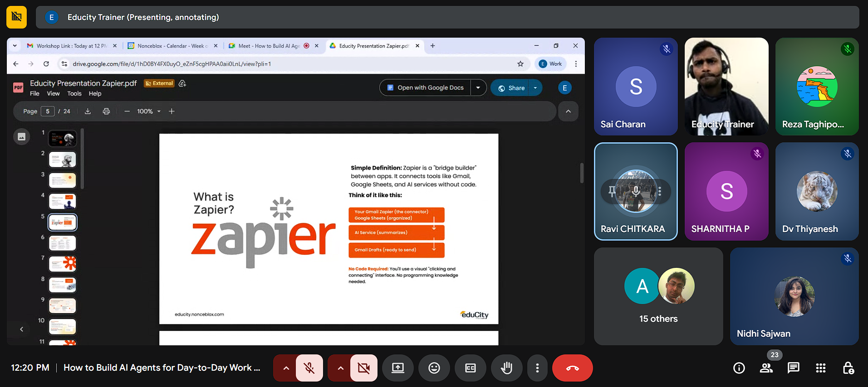
Task: Click the mic icon on Ravi CHITKARA tile
Action: 636,191
